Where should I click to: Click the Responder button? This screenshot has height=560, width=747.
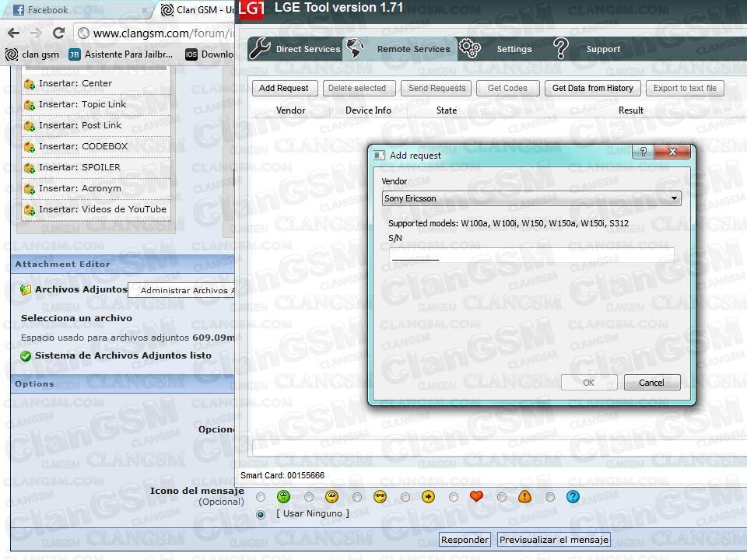[x=465, y=540]
